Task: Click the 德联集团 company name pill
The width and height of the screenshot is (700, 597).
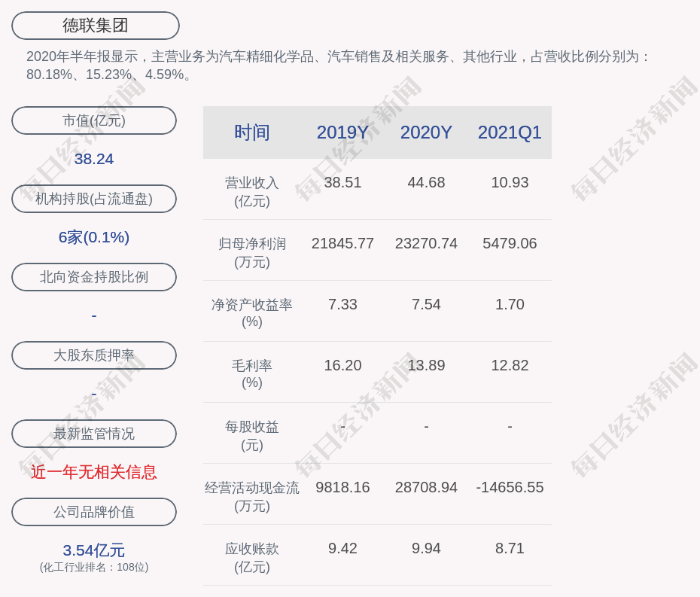Action: coord(96,26)
